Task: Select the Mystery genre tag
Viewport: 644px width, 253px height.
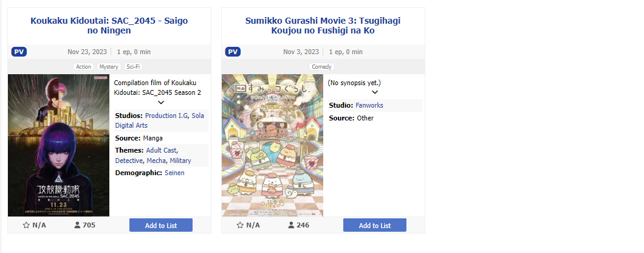Action: tap(109, 67)
